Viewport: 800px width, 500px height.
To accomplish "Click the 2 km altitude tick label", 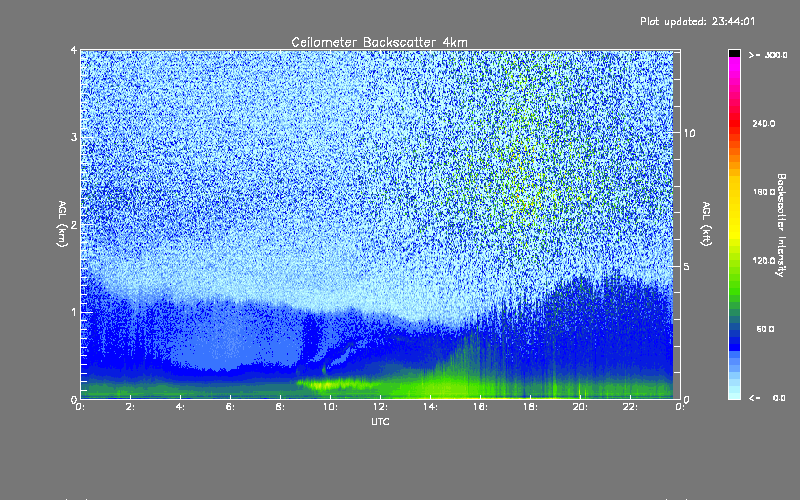I will pyautogui.click(x=74, y=224).
